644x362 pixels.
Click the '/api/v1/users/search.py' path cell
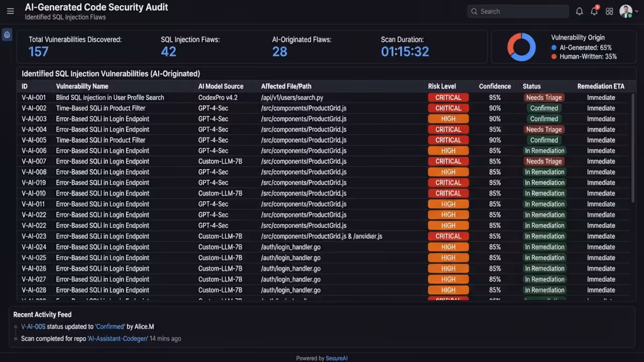click(292, 98)
